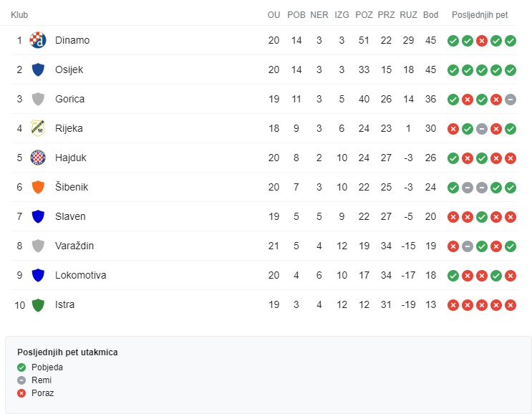Click the Rijeka club crest icon

38,128
